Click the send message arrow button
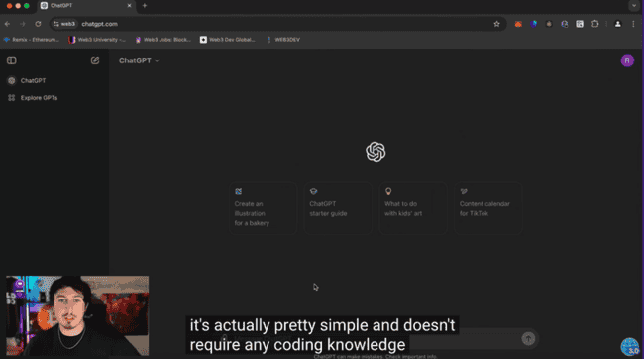Viewport: 644px width, 359px height. pos(528,339)
